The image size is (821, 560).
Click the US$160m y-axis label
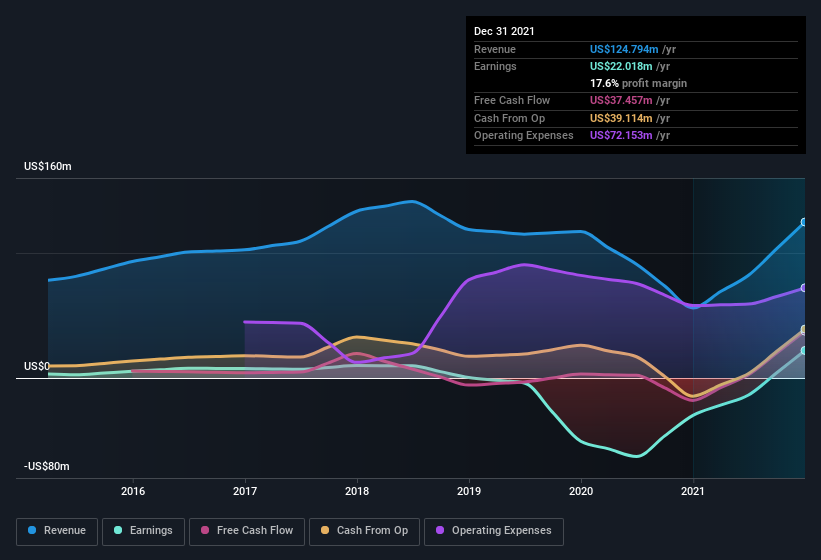[x=48, y=166]
